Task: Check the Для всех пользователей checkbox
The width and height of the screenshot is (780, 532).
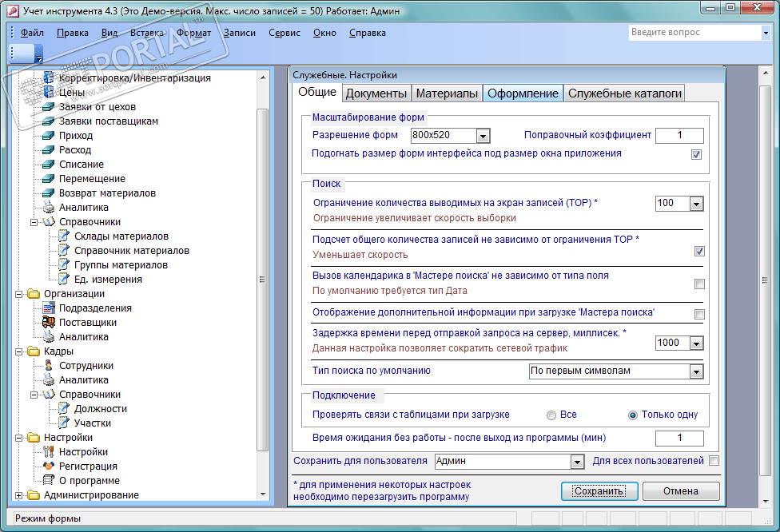Action: pos(714,460)
